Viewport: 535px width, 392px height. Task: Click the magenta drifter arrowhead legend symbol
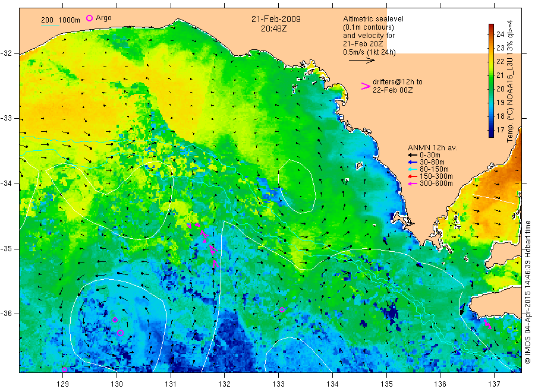click(x=366, y=86)
